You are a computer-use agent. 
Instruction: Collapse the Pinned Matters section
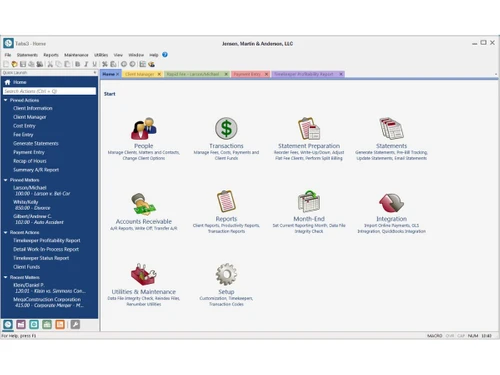coord(5,180)
